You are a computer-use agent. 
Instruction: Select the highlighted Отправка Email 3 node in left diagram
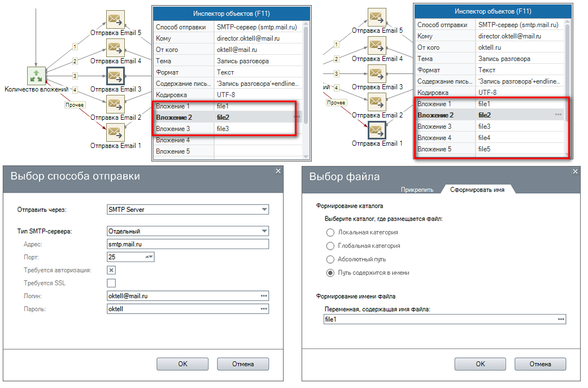click(x=115, y=76)
